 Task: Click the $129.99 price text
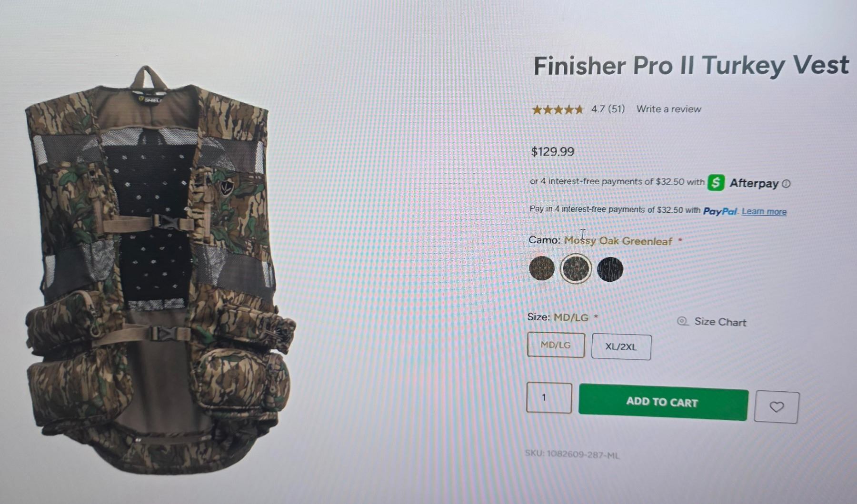pos(553,152)
